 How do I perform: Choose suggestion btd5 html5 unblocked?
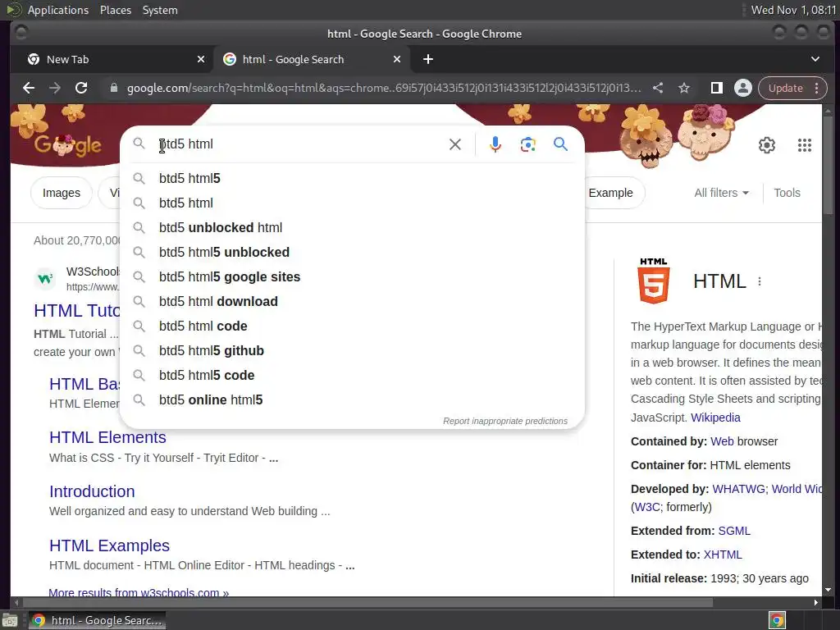(352, 253)
